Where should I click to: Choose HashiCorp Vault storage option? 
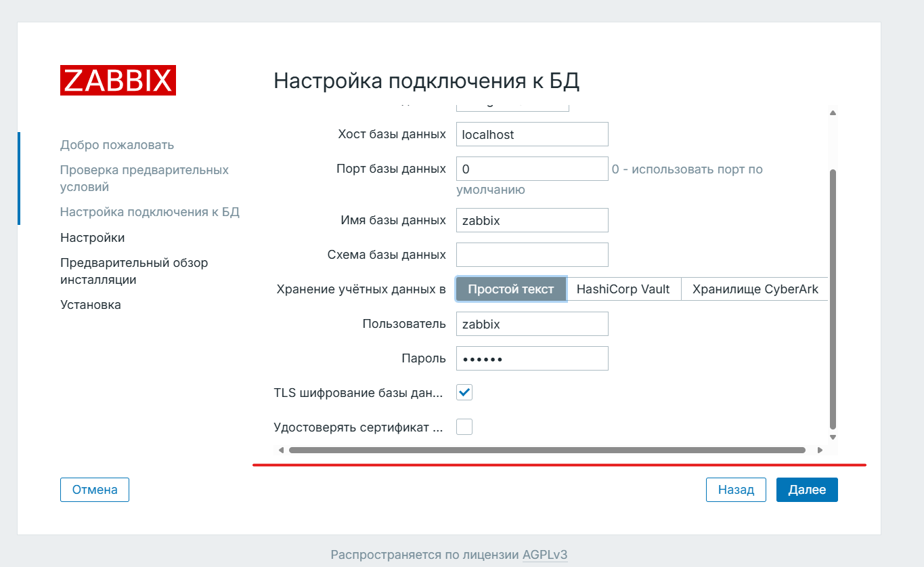point(623,289)
